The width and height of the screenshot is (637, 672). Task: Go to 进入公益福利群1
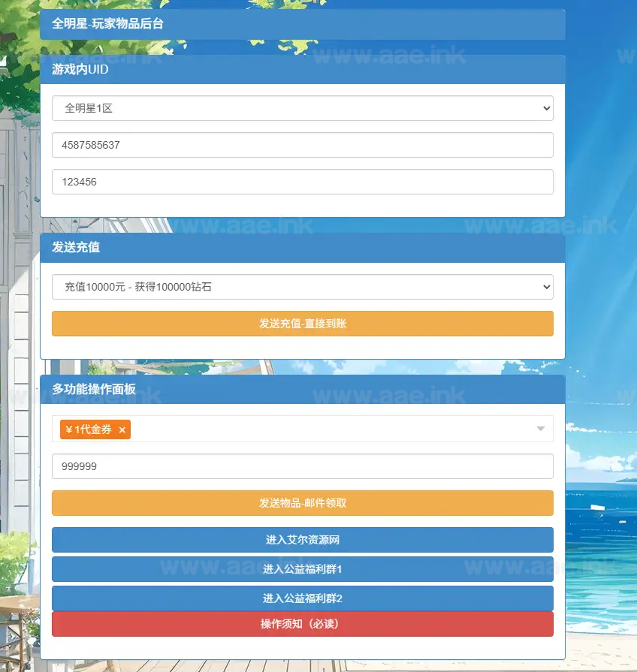pyautogui.click(x=302, y=569)
